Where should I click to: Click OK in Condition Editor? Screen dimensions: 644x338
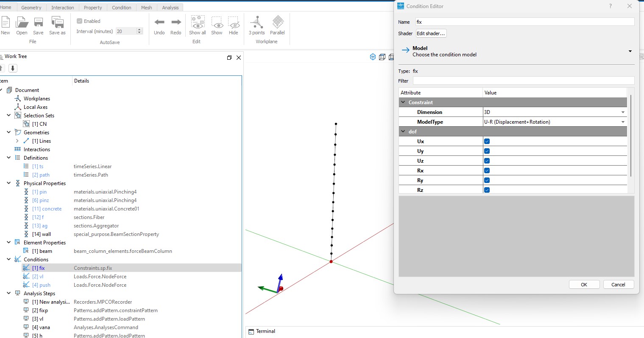point(584,285)
